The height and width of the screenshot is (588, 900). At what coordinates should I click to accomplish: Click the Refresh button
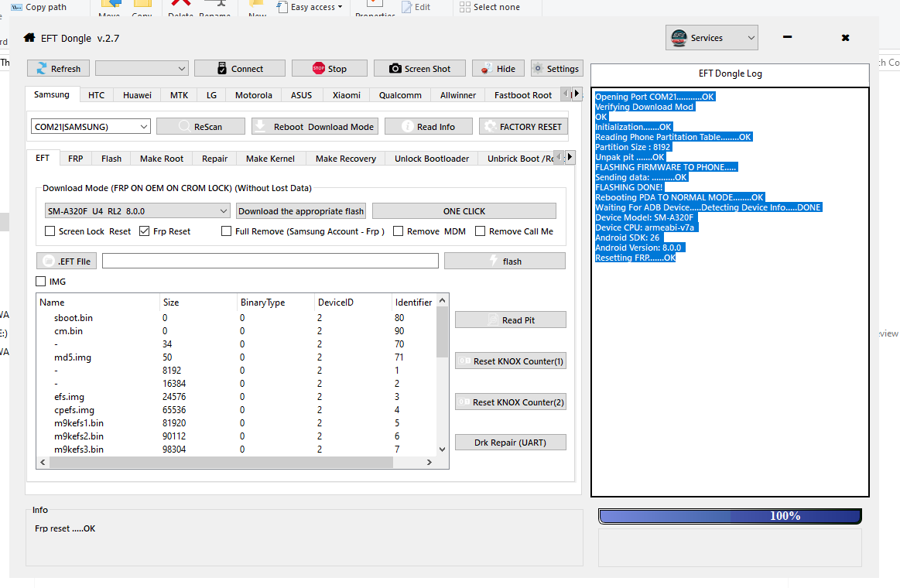pos(58,68)
